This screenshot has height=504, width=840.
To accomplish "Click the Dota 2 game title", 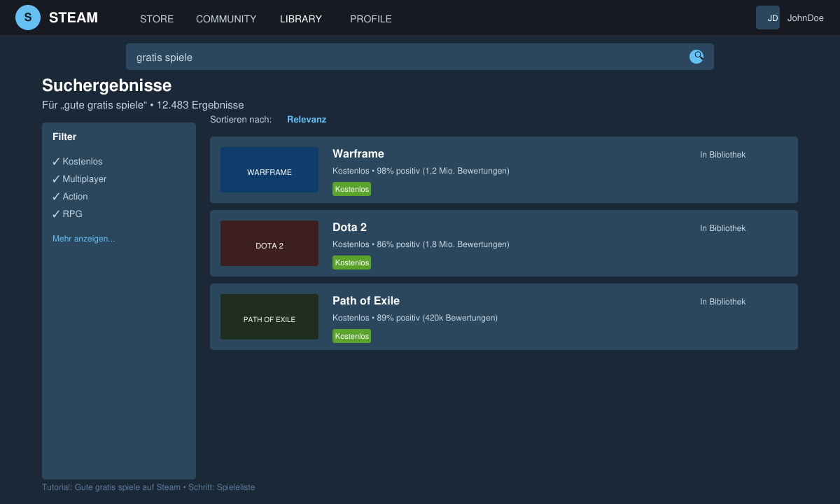I will click(349, 227).
